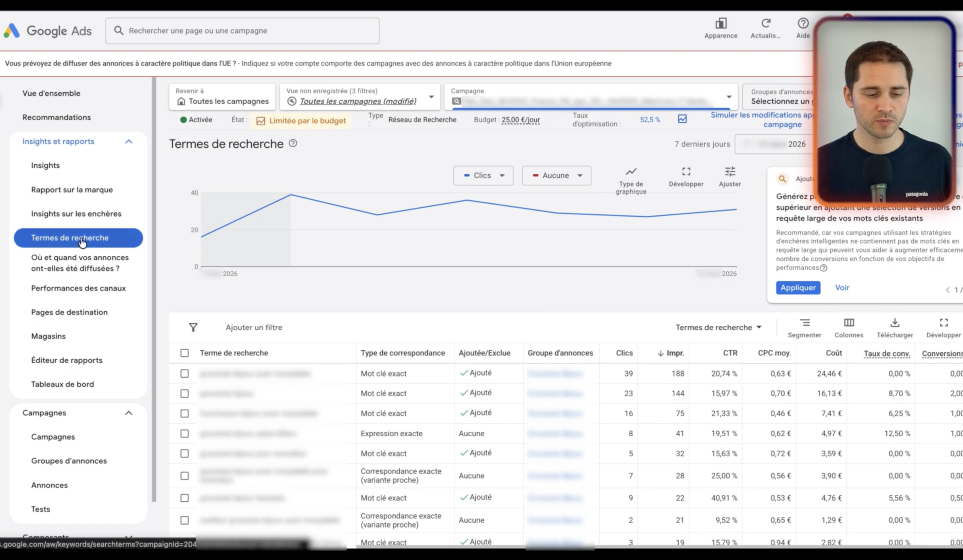The height and width of the screenshot is (560, 963).
Task: Open Tableaux de bord in sidebar
Action: point(62,384)
